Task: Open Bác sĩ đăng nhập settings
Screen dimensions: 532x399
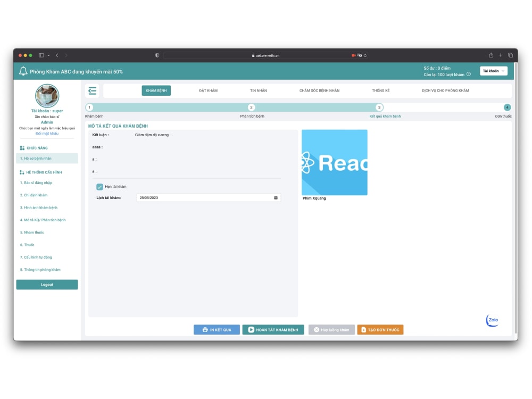Action: coord(36,183)
